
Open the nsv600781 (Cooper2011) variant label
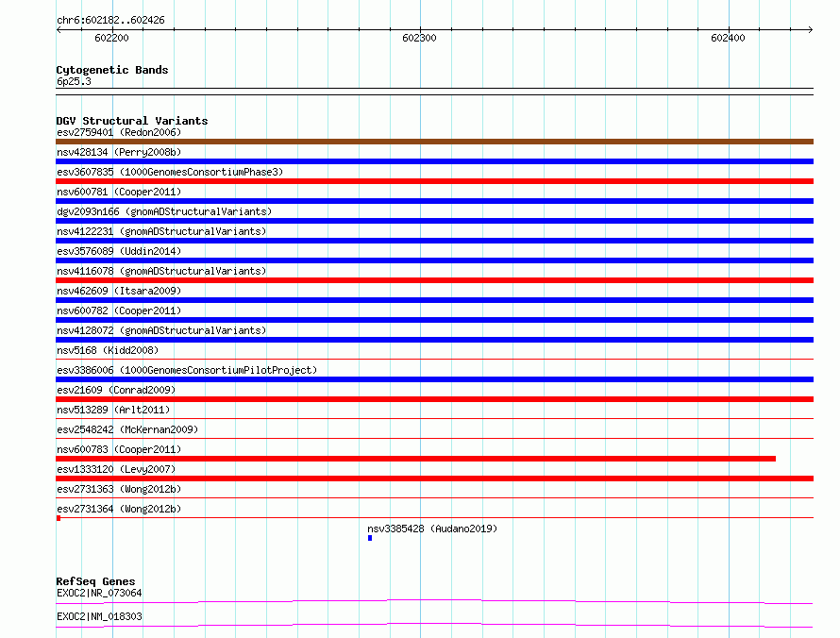tap(119, 192)
